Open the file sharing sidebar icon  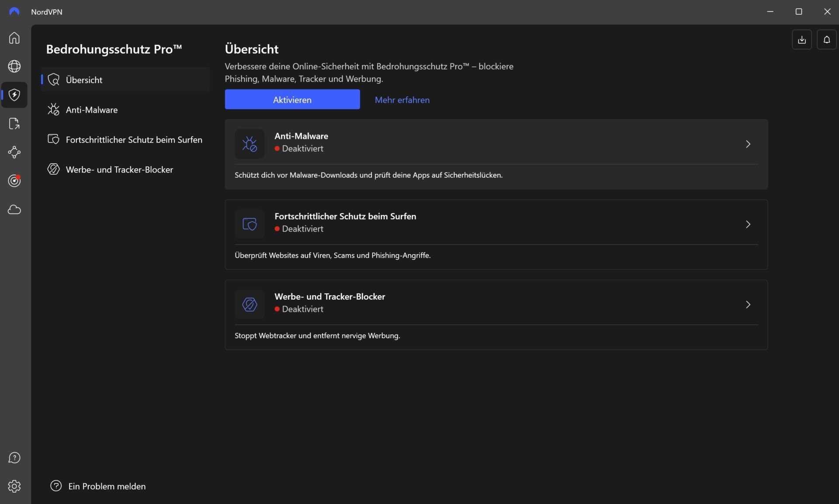14,124
